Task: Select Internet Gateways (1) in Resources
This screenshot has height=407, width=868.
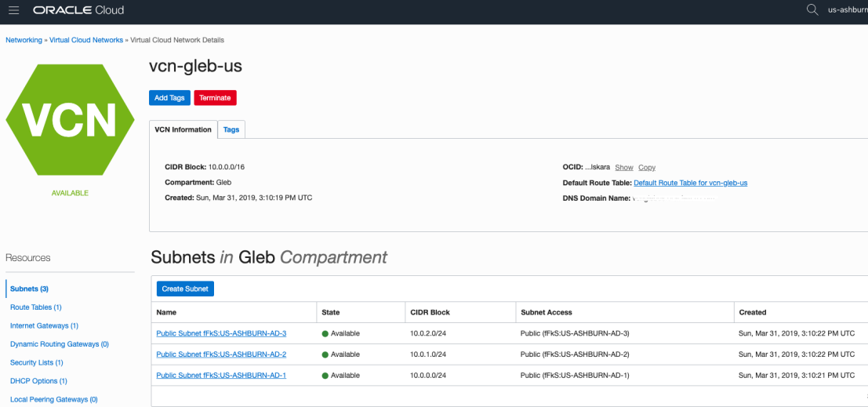Action: click(x=44, y=325)
